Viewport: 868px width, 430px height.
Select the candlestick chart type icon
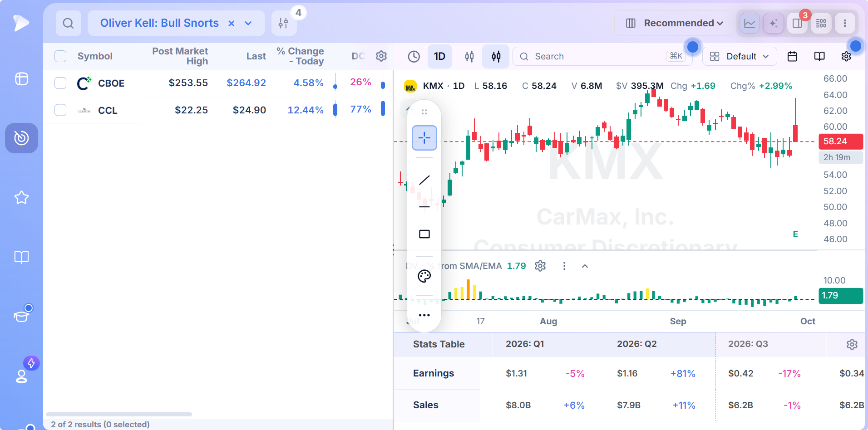pos(496,56)
